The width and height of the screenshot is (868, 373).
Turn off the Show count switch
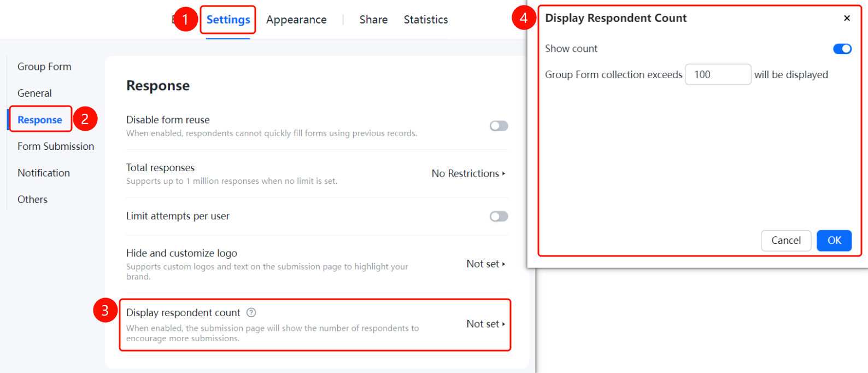click(842, 49)
